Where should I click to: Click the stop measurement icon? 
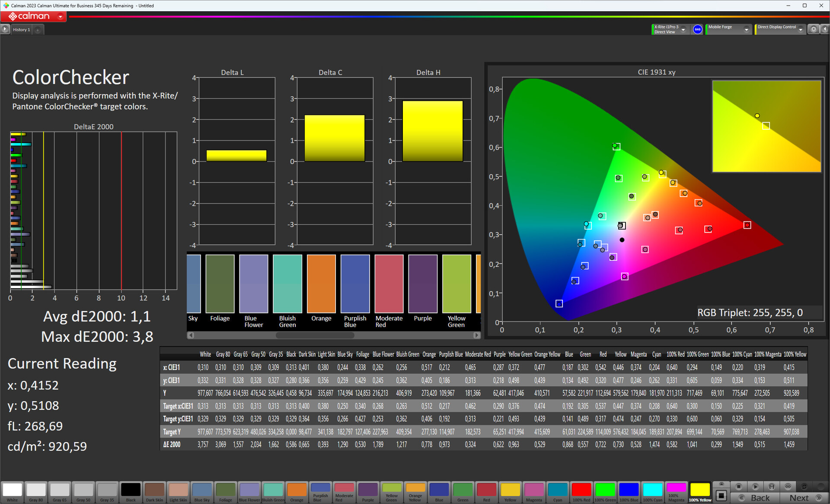coord(739,486)
